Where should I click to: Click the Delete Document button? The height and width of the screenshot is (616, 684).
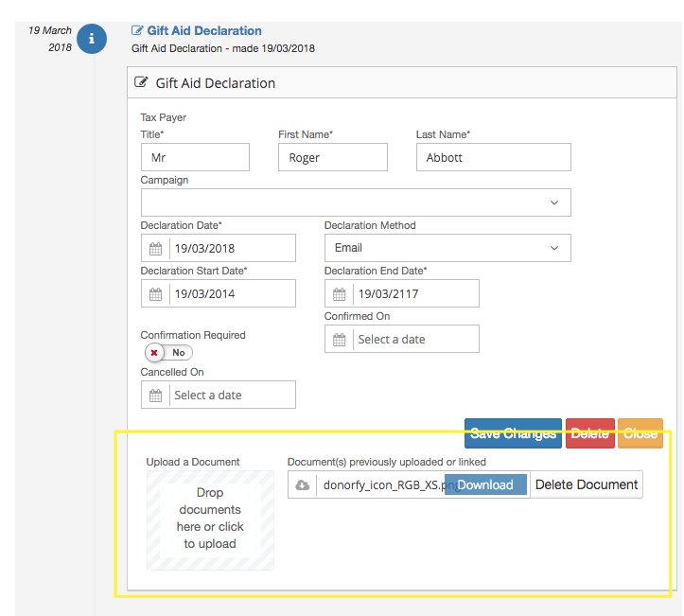(x=586, y=485)
